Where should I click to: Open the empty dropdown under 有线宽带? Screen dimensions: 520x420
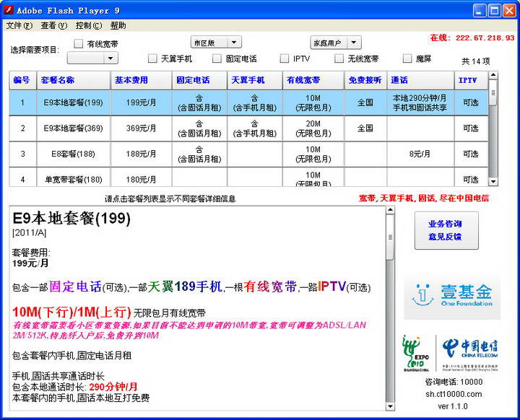point(92,58)
